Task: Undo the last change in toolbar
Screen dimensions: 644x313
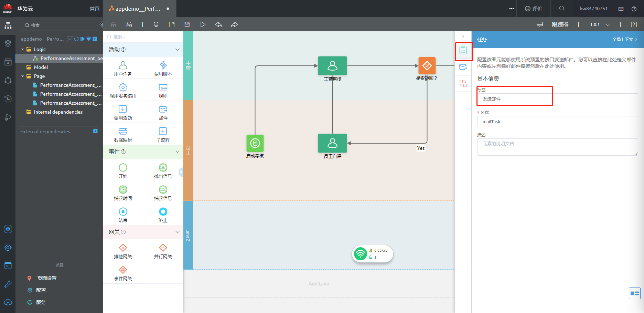Action: 218,24
